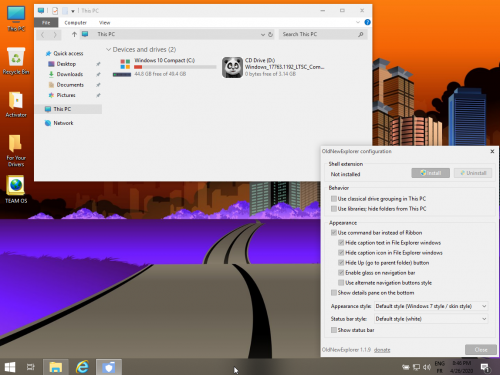This screenshot has height=375, width=500.
Task: Toggle Enable glass on navigation bar
Action: 341,273
